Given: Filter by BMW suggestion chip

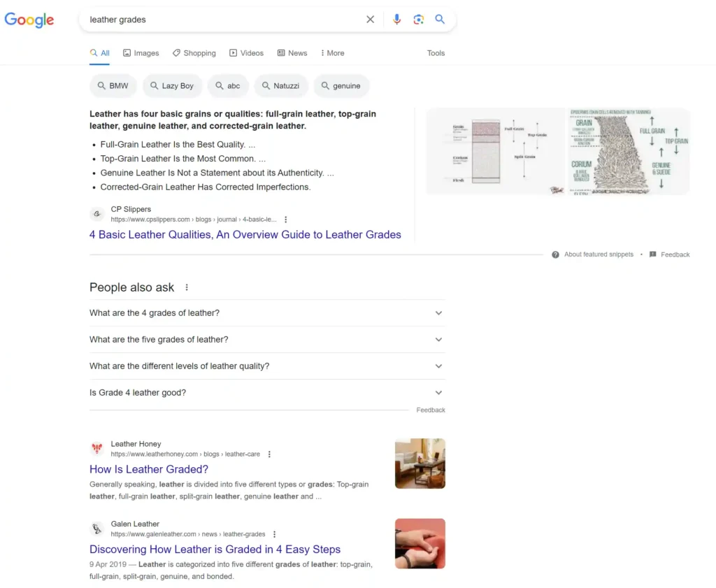Looking at the screenshot, I should point(113,86).
